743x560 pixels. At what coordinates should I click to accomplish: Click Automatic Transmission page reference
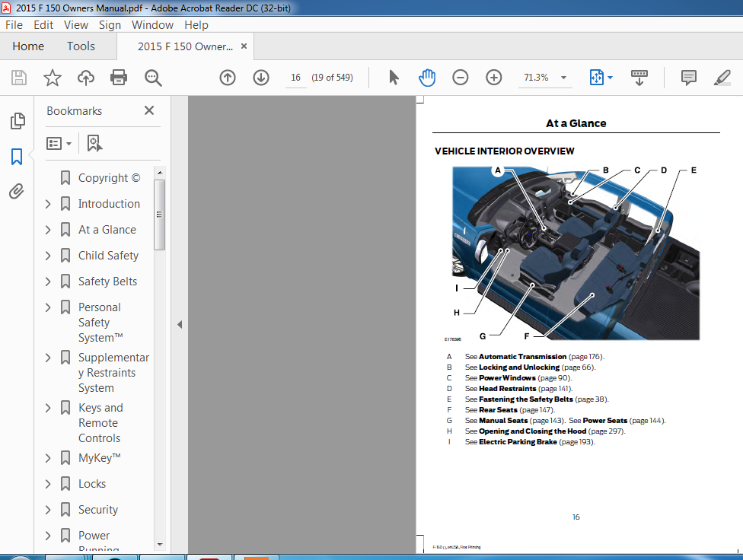(x=534, y=357)
